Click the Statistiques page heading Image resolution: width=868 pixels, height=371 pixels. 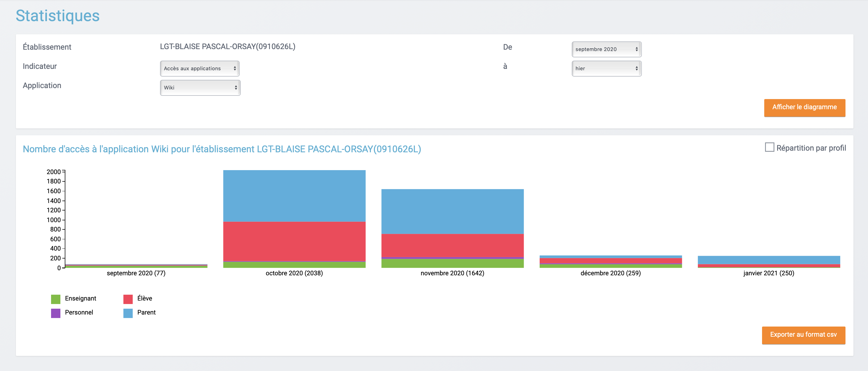pyautogui.click(x=58, y=16)
